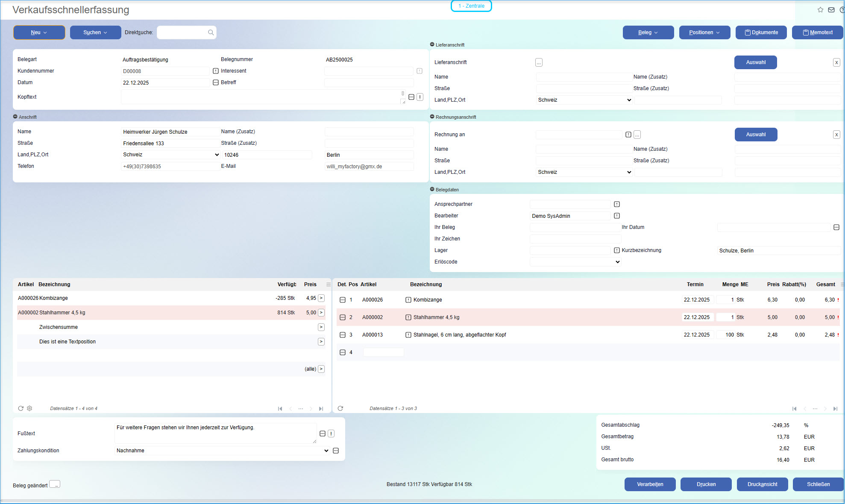Click the mail envelope icon
The height and width of the screenshot is (504, 845).
[x=831, y=10]
